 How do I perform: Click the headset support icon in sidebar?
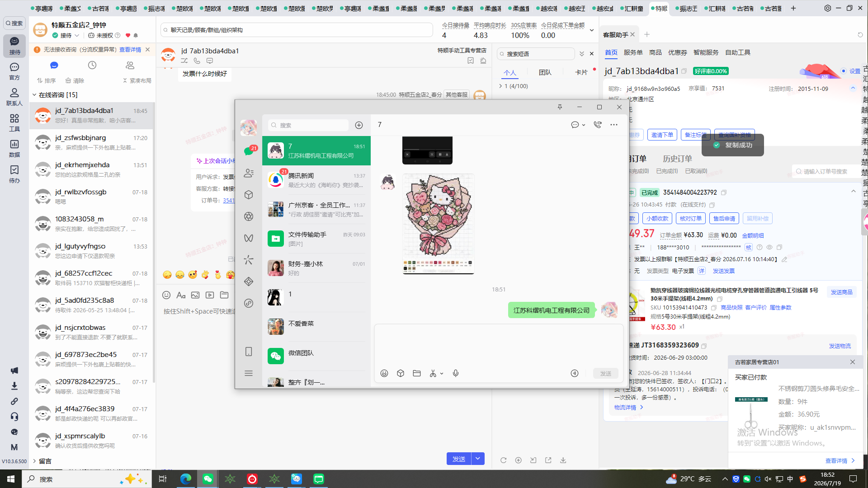click(x=14, y=417)
